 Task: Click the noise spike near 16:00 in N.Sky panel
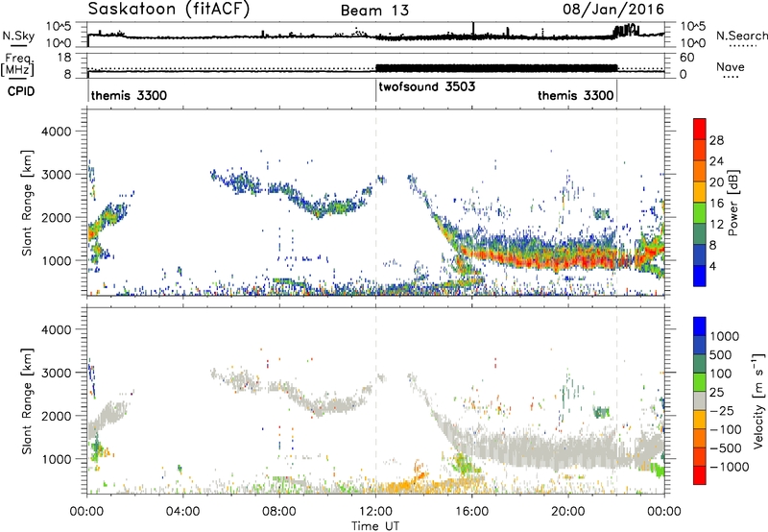(x=473, y=29)
